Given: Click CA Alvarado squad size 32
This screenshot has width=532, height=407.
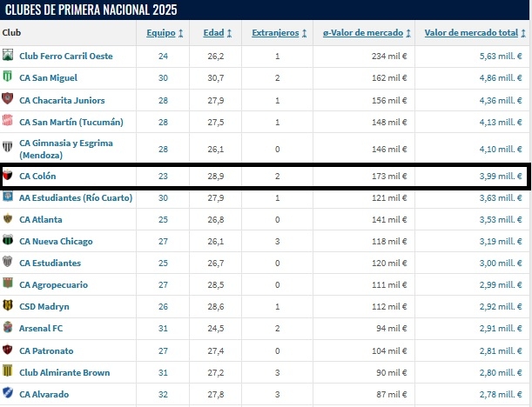Looking at the screenshot, I should [x=164, y=394].
